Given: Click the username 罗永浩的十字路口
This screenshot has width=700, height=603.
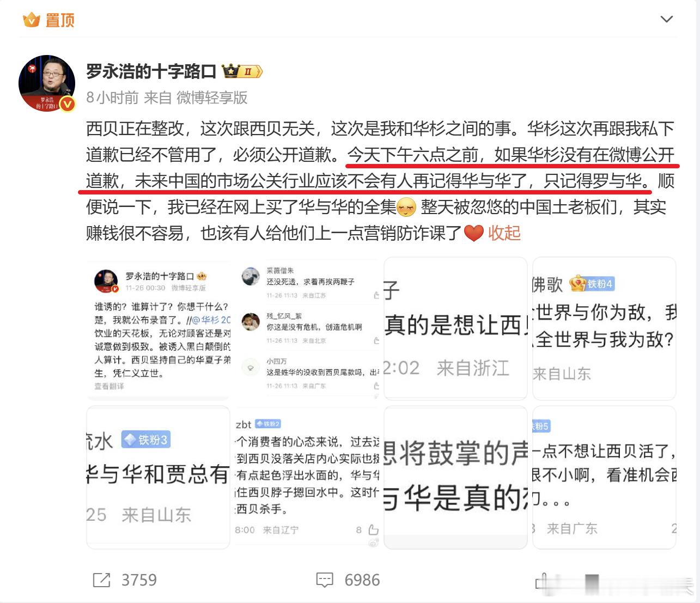Looking at the screenshot, I should coord(151,71).
